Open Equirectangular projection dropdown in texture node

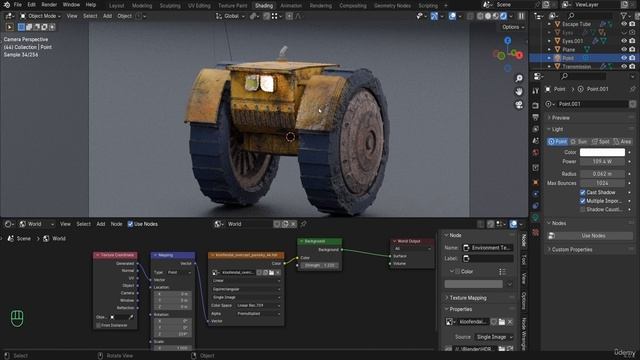click(246, 289)
